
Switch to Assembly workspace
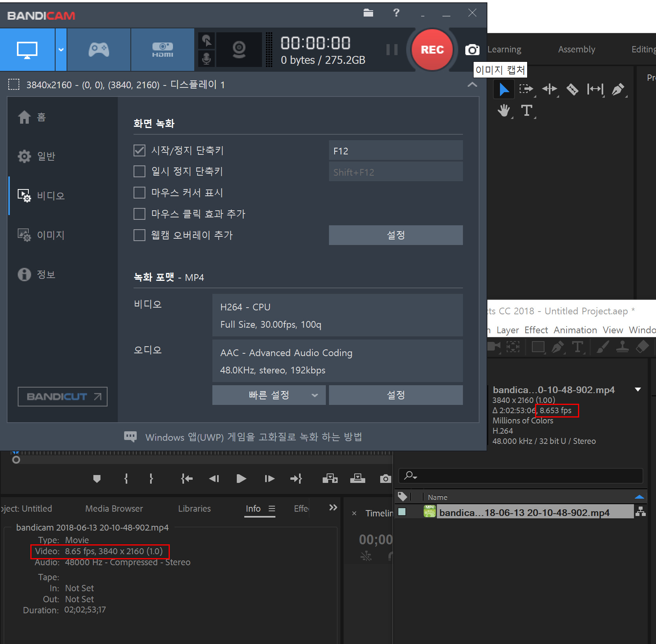(576, 49)
